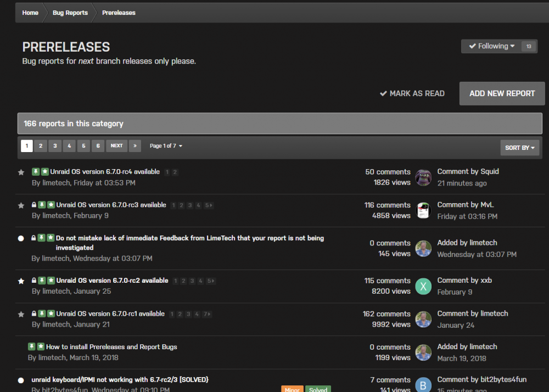Open the Bug Reports breadcrumb
Image resolution: width=549 pixels, height=392 pixels.
pyautogui.click(x=70, y=13)
